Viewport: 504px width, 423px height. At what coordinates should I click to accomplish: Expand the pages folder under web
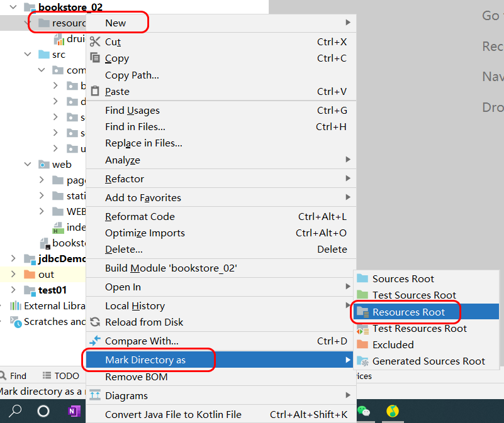pos(42,180)
